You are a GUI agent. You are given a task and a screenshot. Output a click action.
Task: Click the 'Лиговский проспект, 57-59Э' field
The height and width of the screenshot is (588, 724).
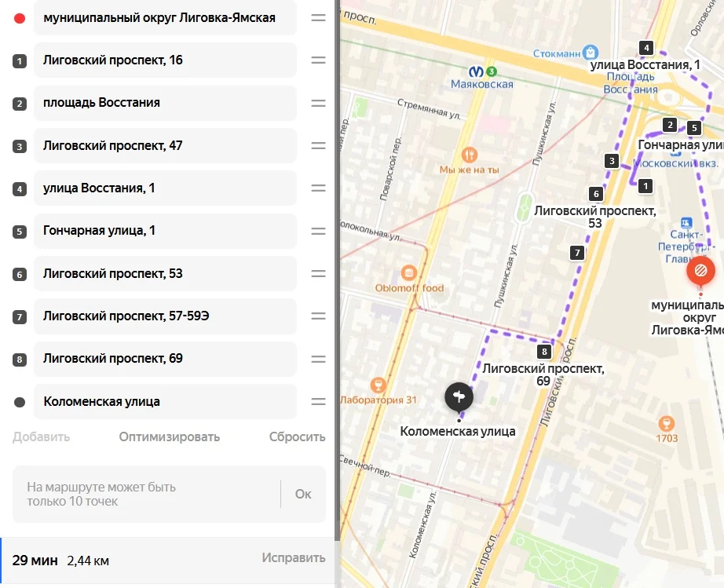click(x=165, y=316)
